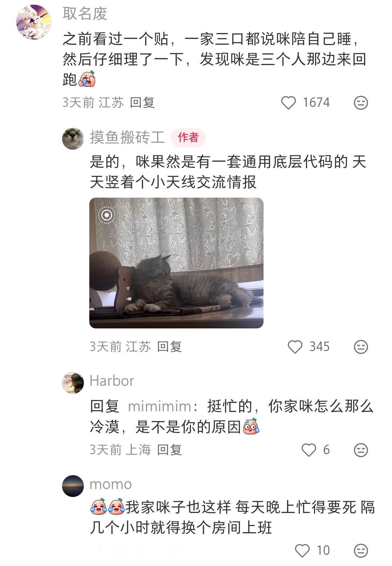Reply to Harbor's comment via 回复
Screen dimensions: 392x566
point(170,450)
